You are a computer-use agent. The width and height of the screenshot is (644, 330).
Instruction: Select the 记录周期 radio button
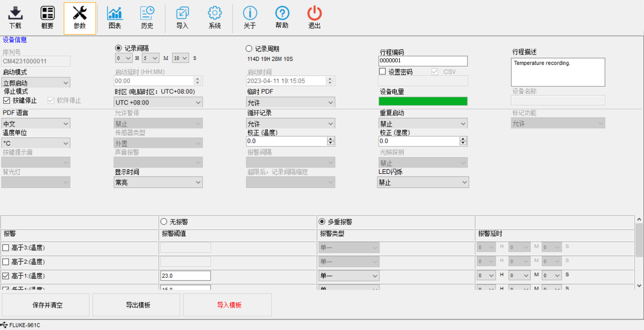[249, 48]
